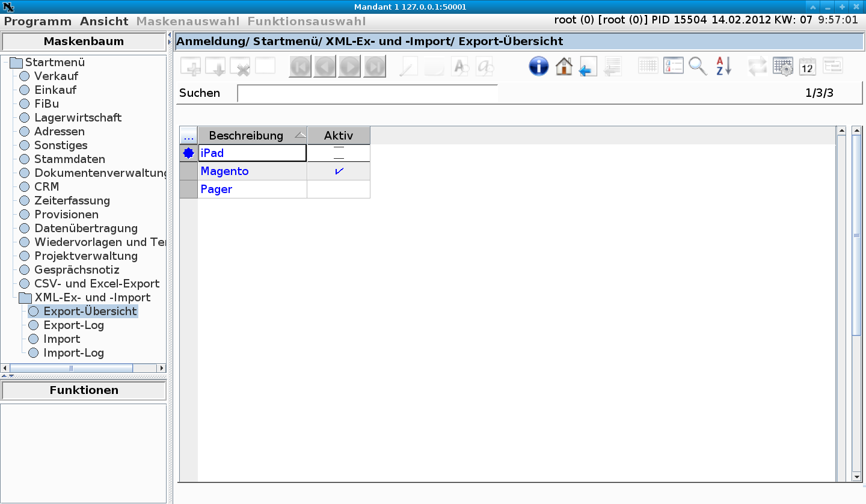Sort by the Beschreibung column header arrow
Image resolution: width=866 pixels, height=504 pixels.
[300, 135]
